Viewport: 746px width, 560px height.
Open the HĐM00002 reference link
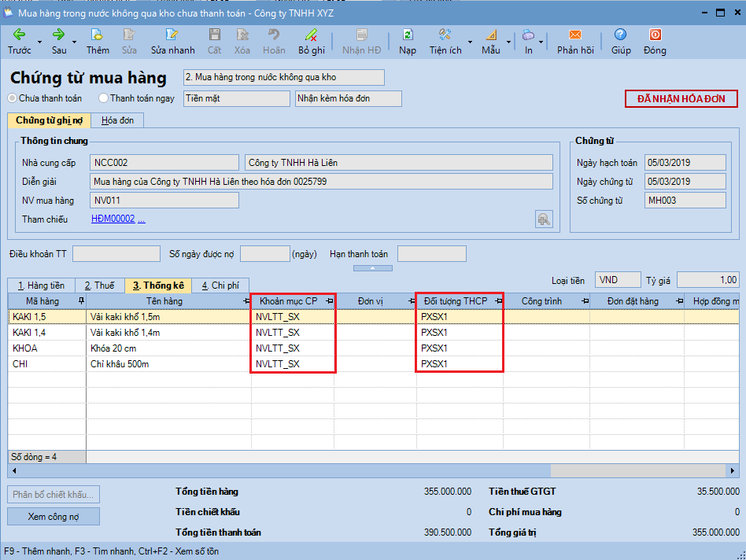[113, 219]
